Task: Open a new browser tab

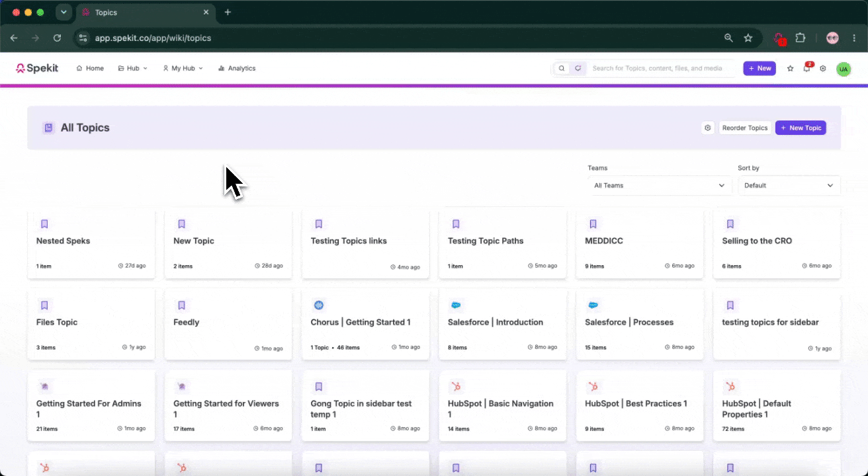Action: click(x=228, y=13)
